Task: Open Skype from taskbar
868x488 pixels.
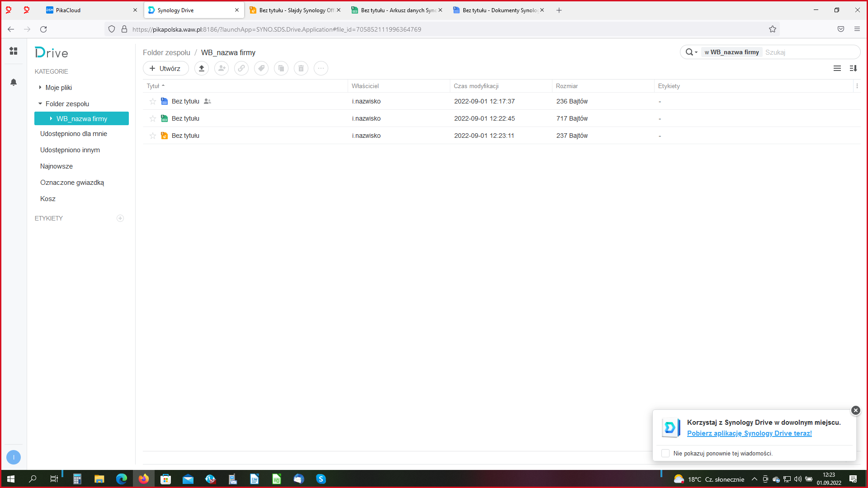Action: [321, 479]
